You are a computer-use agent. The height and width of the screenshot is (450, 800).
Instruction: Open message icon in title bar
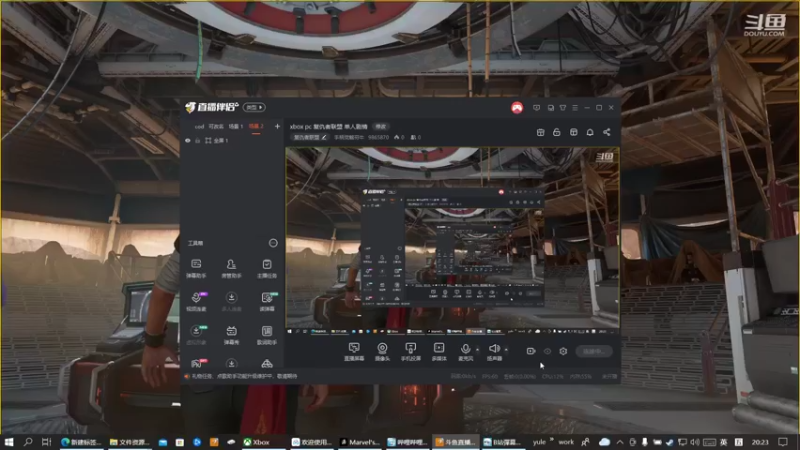click(536, 108)
